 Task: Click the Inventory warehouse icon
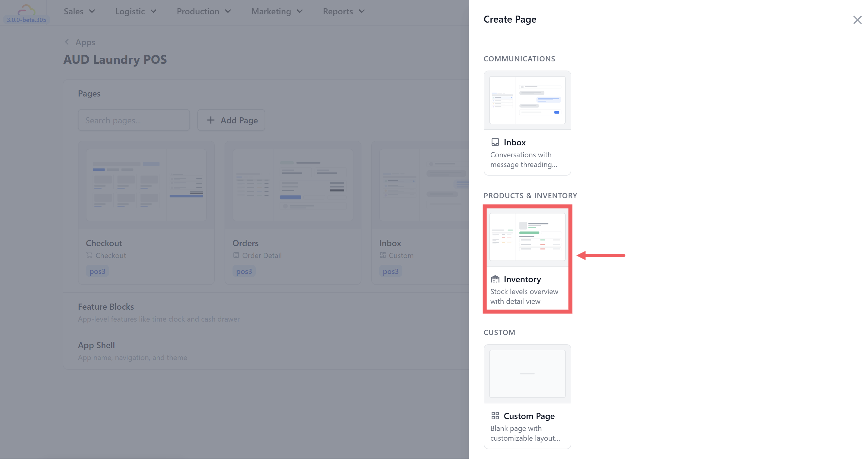[x=495, y=279]
